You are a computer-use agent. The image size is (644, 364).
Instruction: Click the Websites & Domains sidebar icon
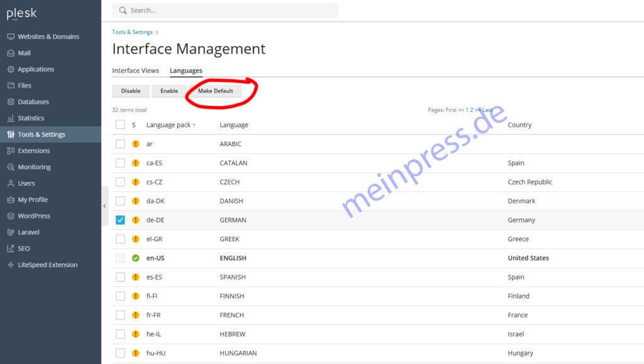pos(11,37)
